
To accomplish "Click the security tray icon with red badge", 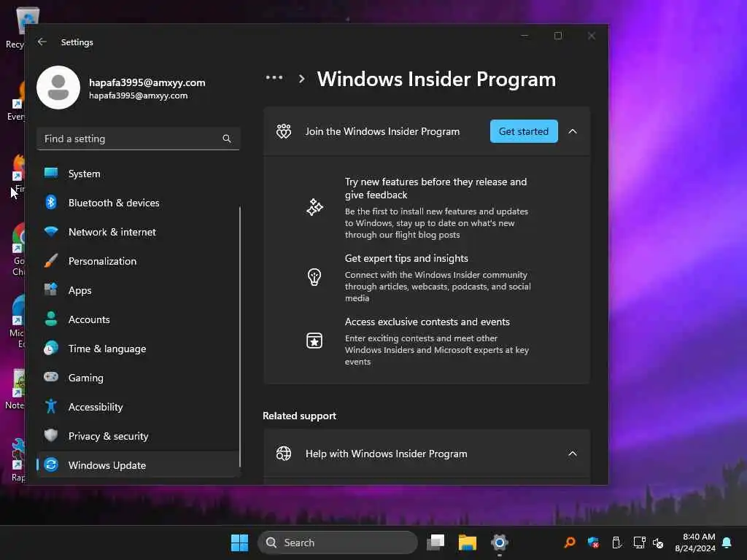I will click(x=593, y=542).
